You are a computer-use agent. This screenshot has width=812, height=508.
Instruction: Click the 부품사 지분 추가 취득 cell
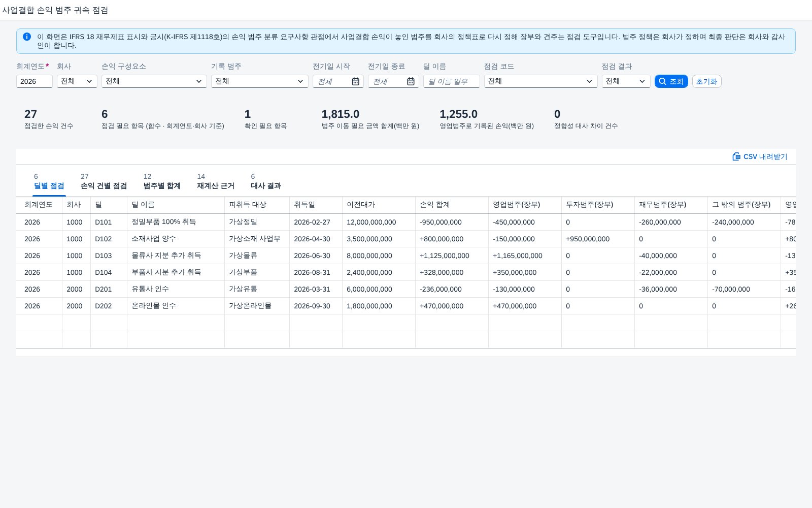(176, 272)
